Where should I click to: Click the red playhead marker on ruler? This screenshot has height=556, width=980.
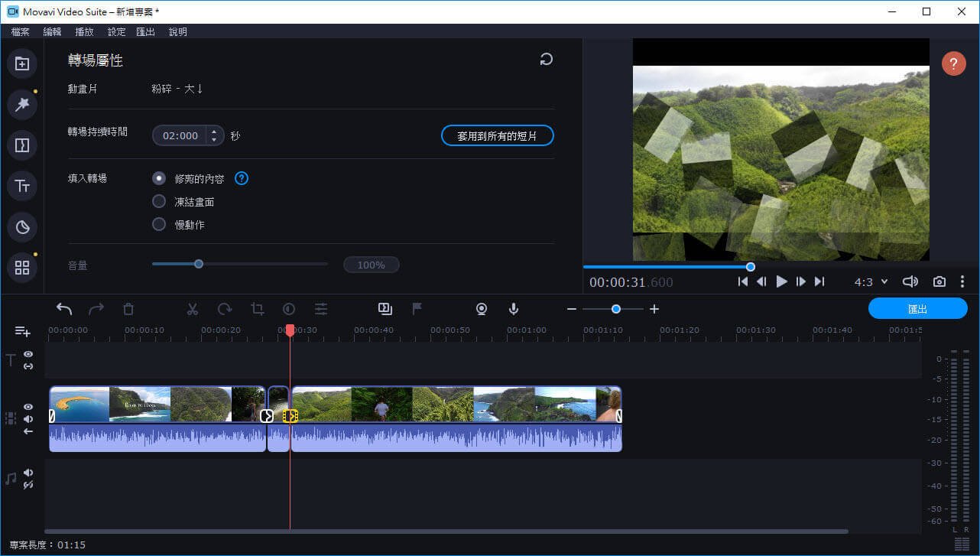coord(290,330)
